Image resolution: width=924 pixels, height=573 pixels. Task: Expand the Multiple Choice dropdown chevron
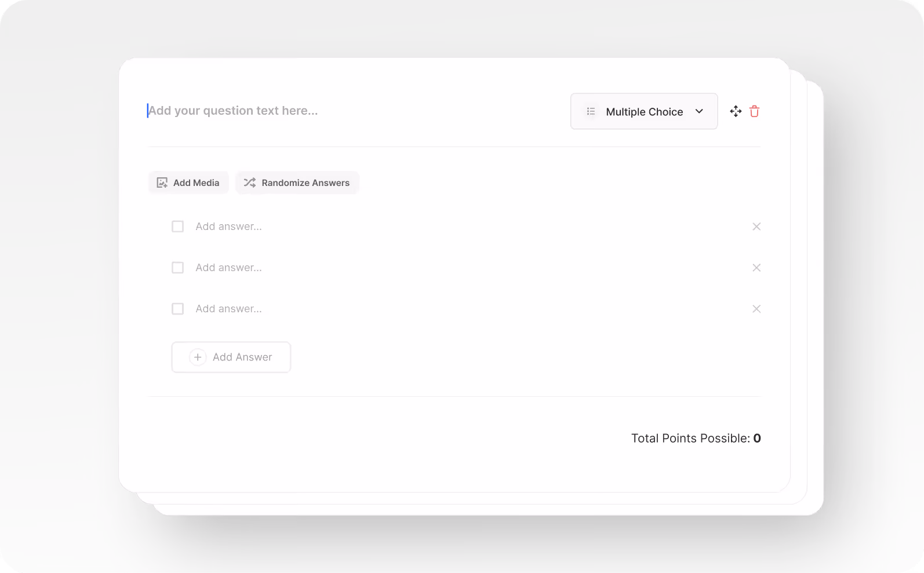coord(699,111)
